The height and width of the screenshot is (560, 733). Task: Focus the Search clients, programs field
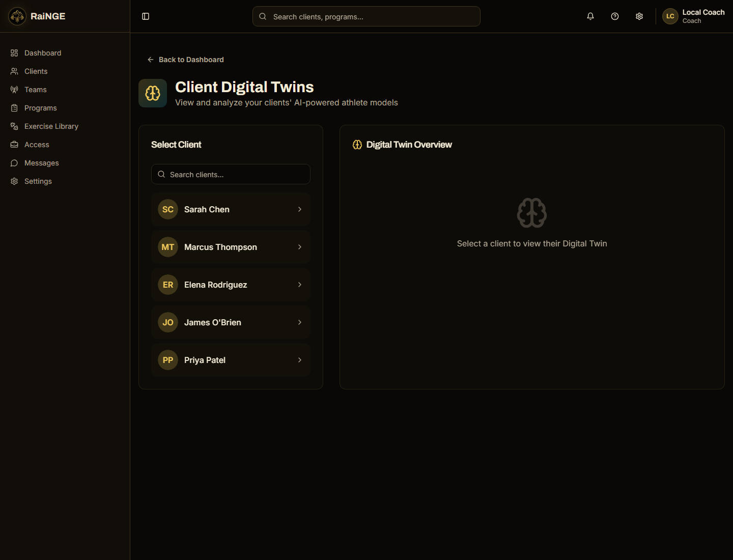(366, 16)
